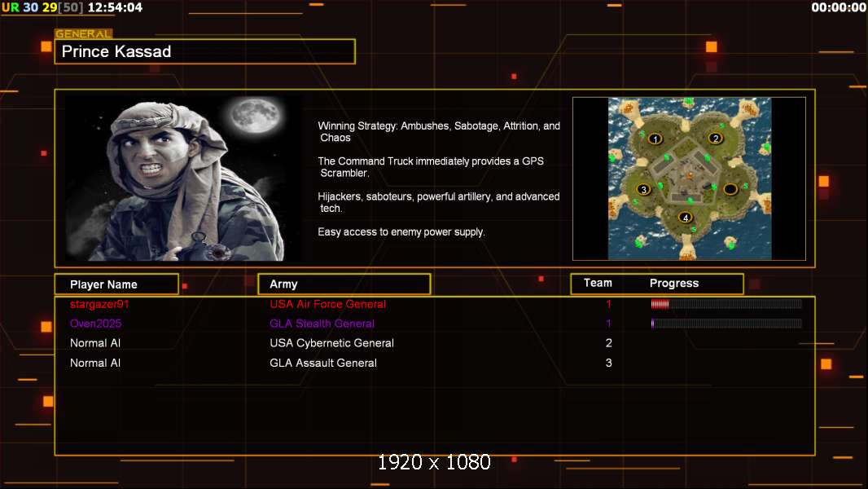The image size is (868, 489).
Task: Click the UR status indicator
Action: pos(11,8)
